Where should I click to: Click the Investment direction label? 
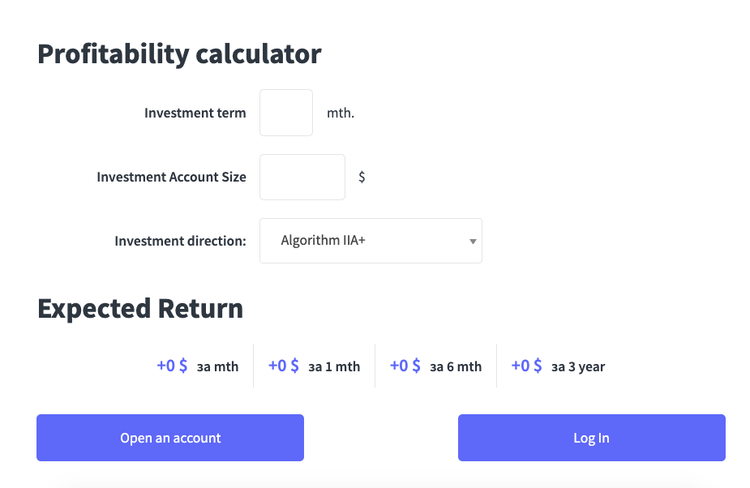(x=180, y=241)
